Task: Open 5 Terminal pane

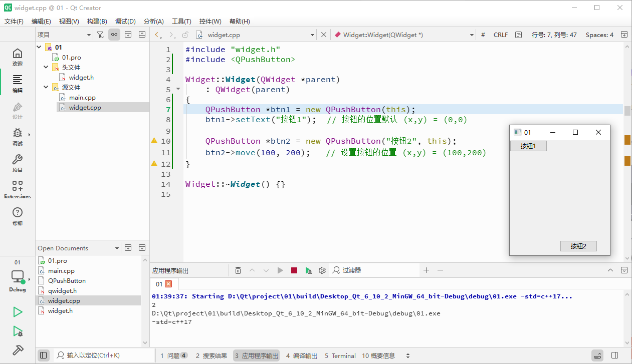Action: point(340,355)
